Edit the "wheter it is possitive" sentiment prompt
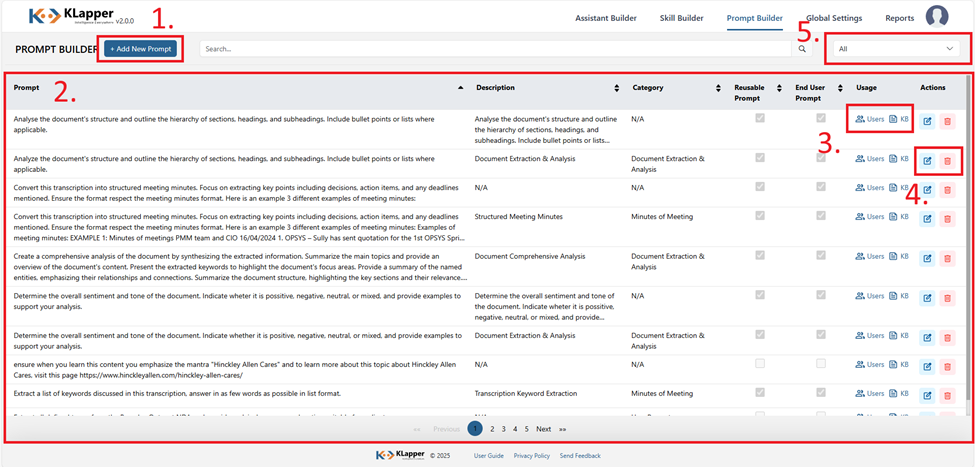This screenshot has height=467, width=975. point(927,298)
